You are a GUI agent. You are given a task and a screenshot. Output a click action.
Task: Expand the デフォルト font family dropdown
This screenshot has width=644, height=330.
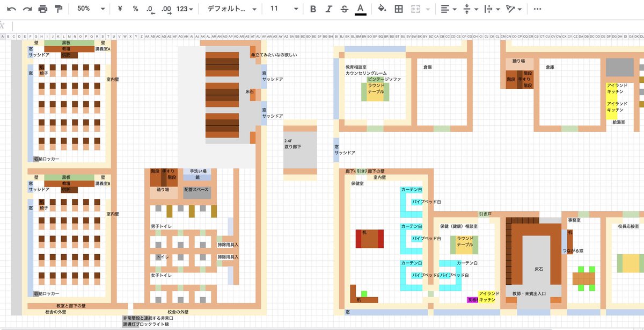pyautogui.click(x=232, y=9)
